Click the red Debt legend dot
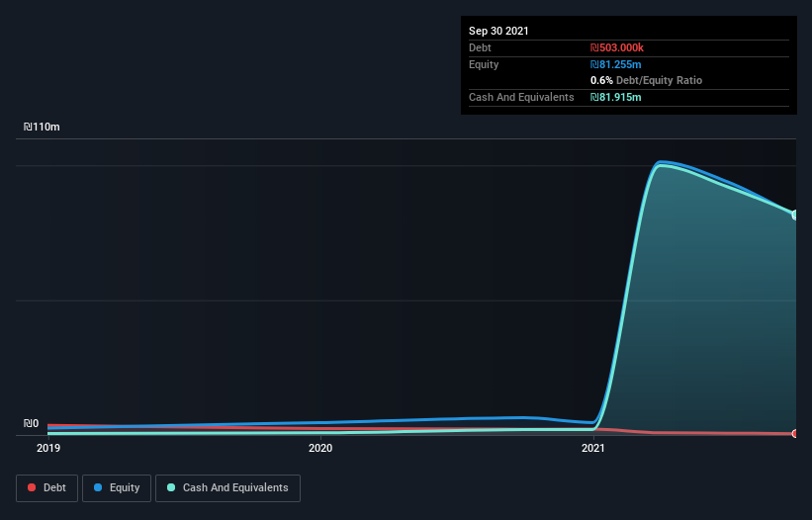Viewport: 812px width, 520px height. (x=32, y=487)
